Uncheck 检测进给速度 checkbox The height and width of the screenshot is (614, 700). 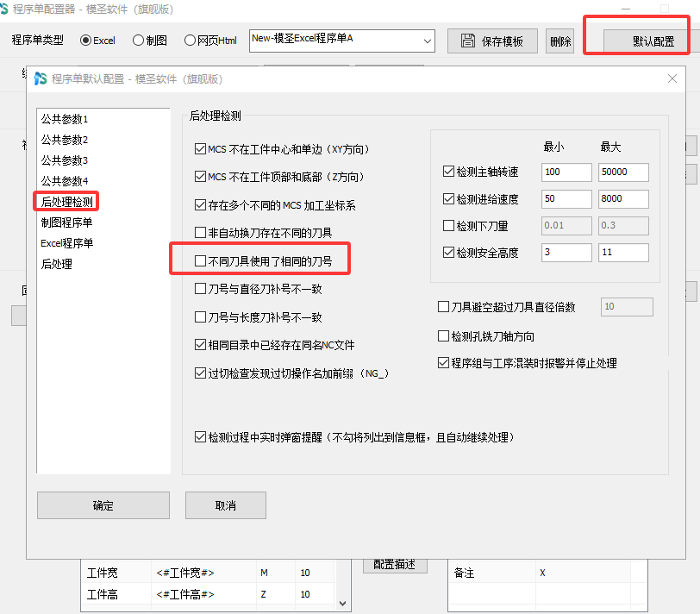(448, 198)
